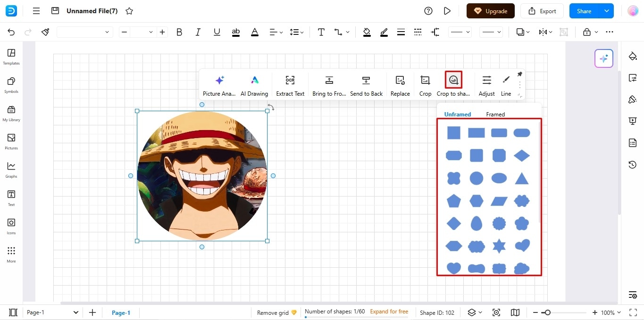644x320 pixels.
Task: Open the Templates sidebar panel
Action: (11, 57)
